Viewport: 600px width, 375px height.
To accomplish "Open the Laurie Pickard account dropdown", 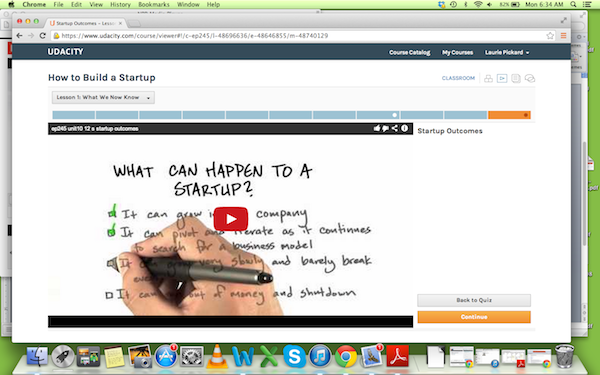I will click(x=507, y=52).
